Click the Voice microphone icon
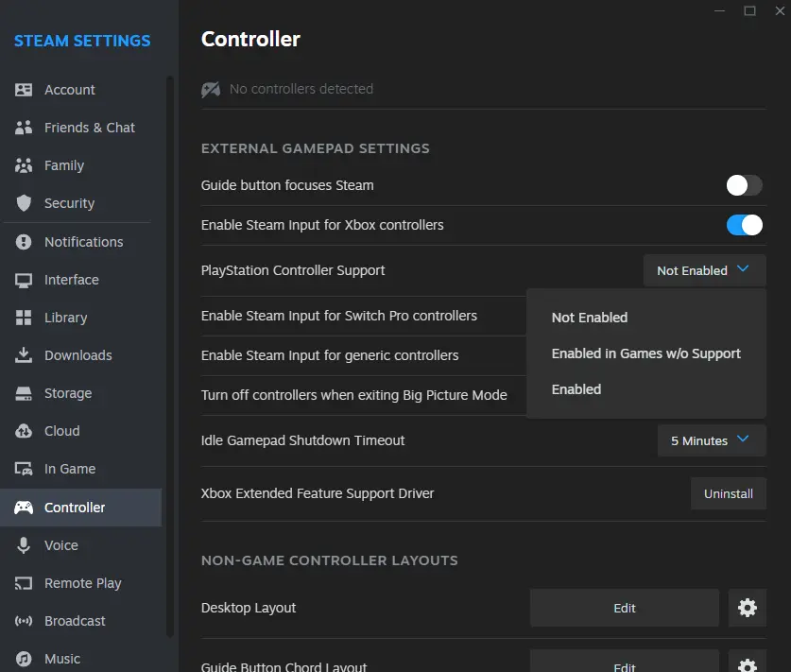Image resolution: width=791 pixels, height=672 pixels. pos(24,545)
